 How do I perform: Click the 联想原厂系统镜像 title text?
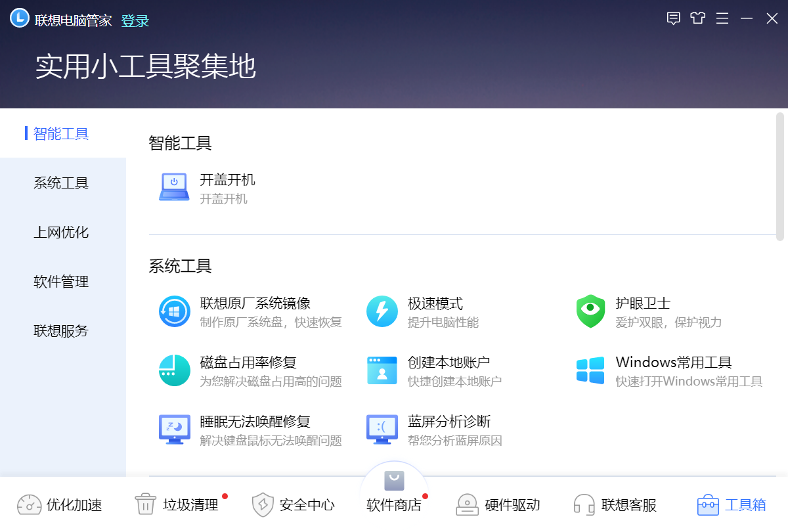(x=255, y=303)
